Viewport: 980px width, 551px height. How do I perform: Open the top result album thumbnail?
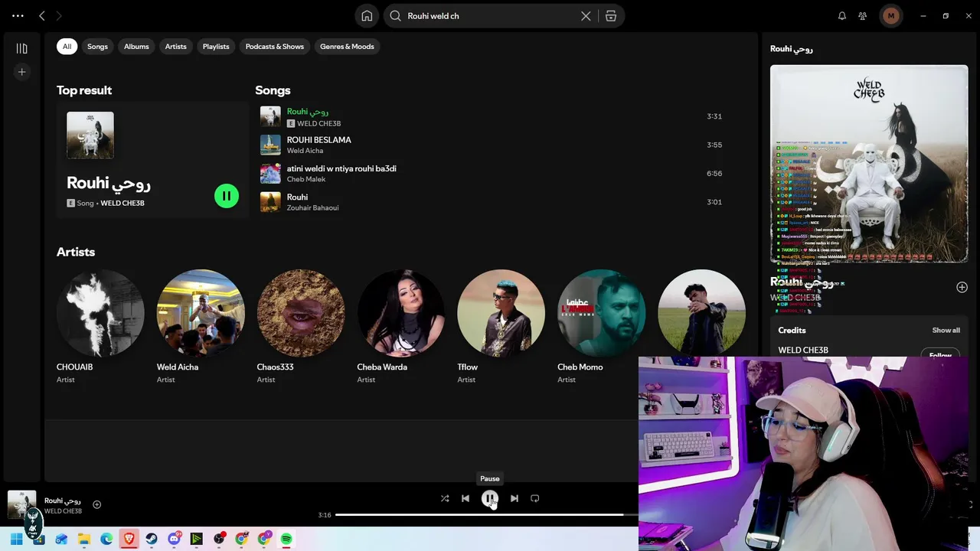point(90,135)
